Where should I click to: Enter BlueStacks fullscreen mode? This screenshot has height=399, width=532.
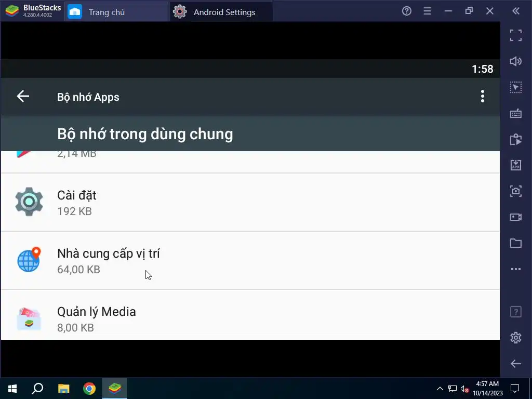[x=516, y=35]
